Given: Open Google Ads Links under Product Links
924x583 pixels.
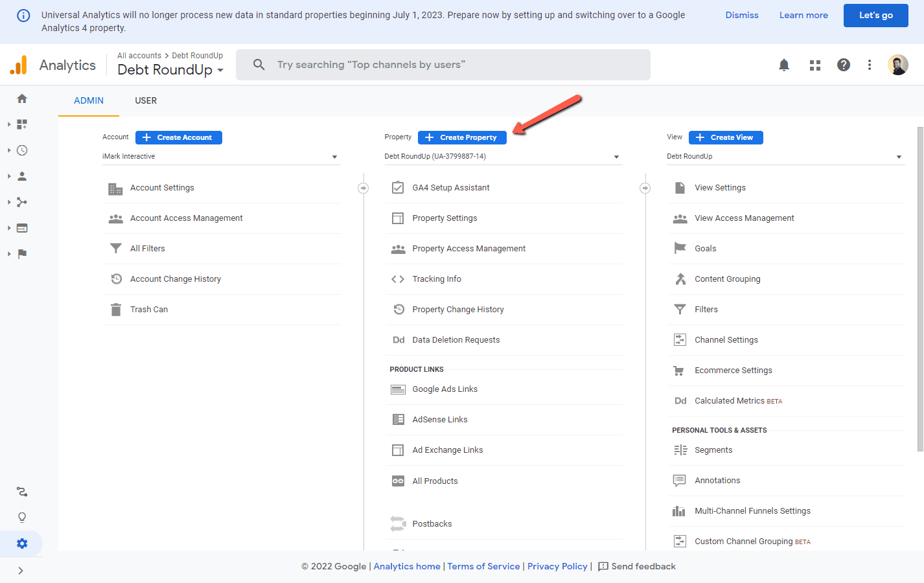Looking at the screenshot, I should pyautogui.click(x=445, y=389).
